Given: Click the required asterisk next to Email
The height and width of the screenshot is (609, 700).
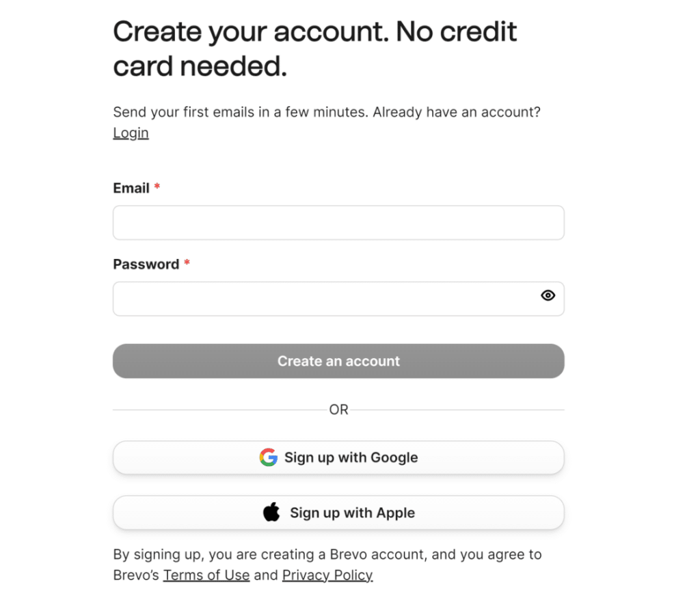Looking at the screenshot, I should 157,185.
